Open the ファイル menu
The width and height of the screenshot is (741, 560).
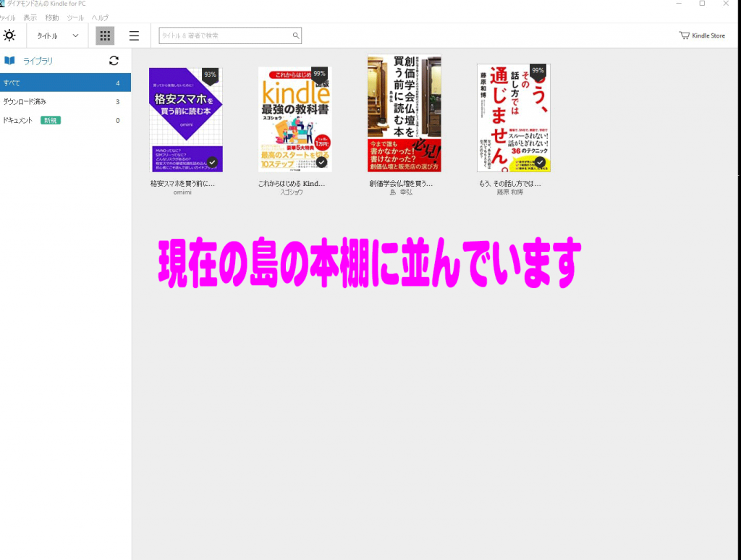7,17
